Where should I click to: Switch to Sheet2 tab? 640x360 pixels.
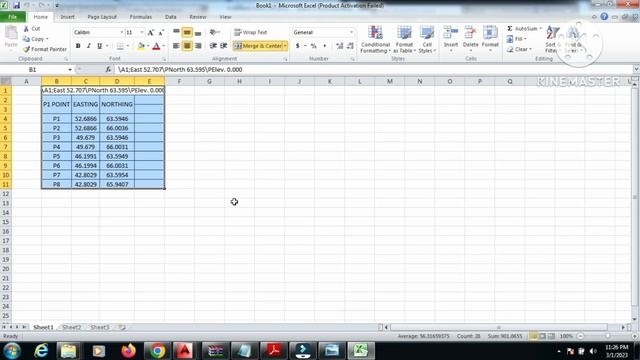(x=72, y=327)
